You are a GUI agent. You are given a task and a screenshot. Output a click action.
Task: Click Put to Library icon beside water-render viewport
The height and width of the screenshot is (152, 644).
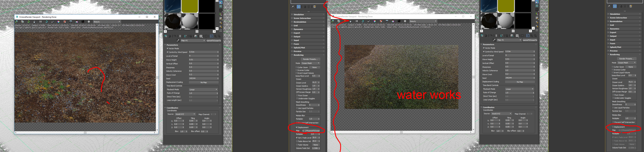pos(512,36)
